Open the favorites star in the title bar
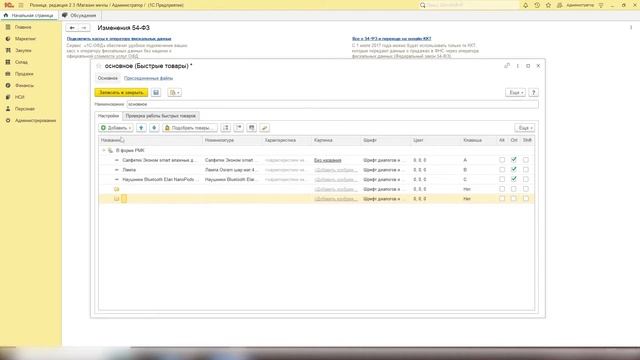This screenshot has width=640, height=360. [548, 5]
